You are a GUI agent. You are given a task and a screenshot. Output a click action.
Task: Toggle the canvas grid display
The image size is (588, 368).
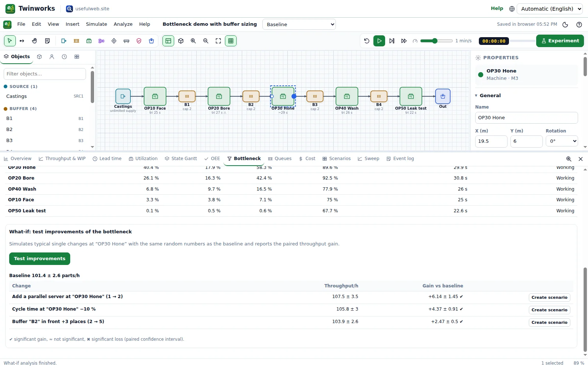pos(231,41)
